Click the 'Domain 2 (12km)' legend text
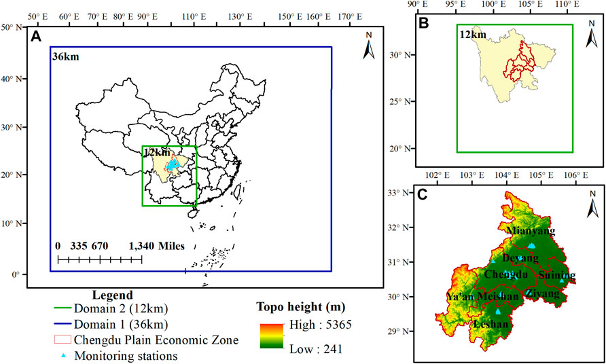Screen dimensions: 606x364 click(122, 309)
